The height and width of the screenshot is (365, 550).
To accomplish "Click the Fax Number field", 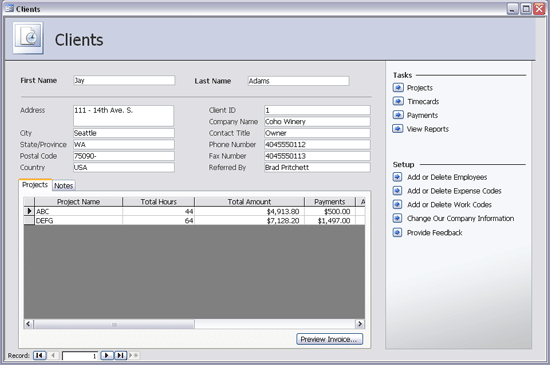I will pos(317,156).
